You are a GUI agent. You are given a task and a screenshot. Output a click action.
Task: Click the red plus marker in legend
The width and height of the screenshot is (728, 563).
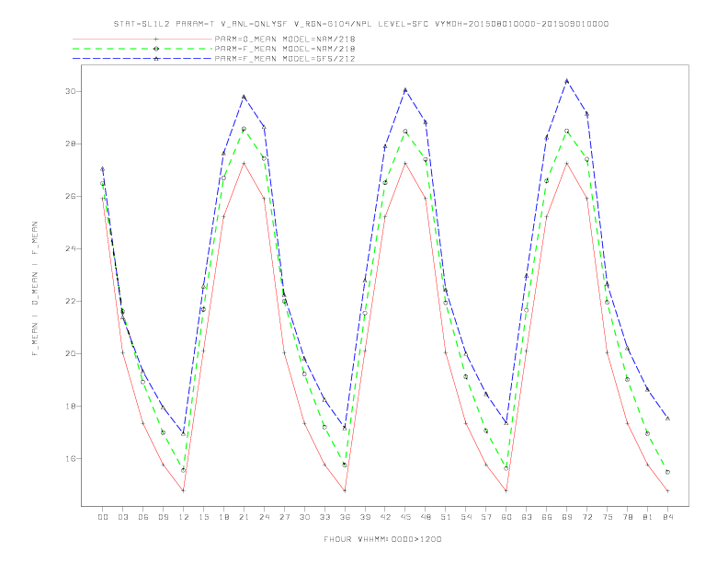pyautogui.click(x=156, y=39)
